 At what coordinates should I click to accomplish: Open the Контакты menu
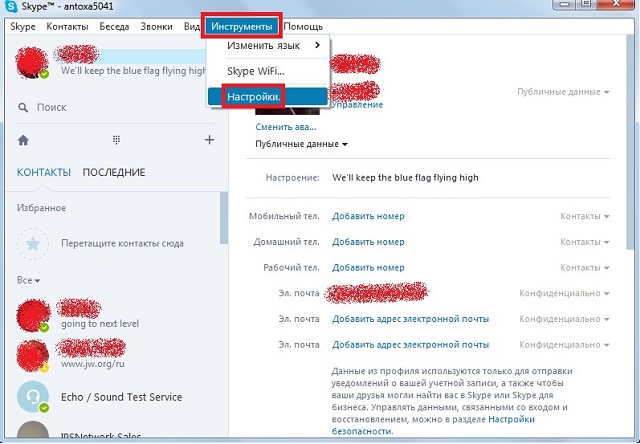[67, 27]
